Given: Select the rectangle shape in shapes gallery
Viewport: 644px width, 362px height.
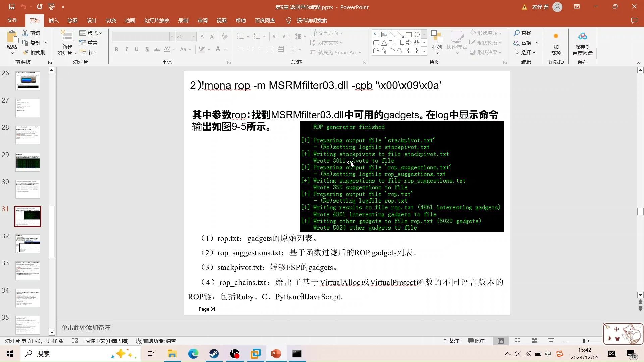Looking at the screenshot, I should pos(408,34).
